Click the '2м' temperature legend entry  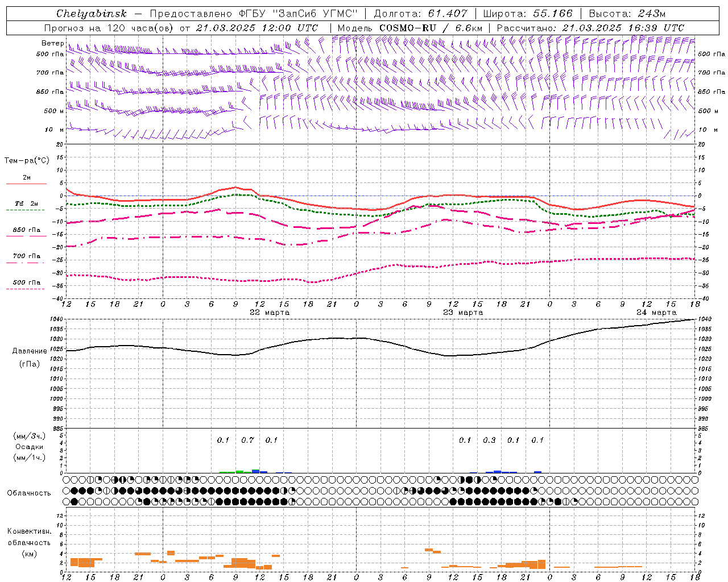(27, 177)
